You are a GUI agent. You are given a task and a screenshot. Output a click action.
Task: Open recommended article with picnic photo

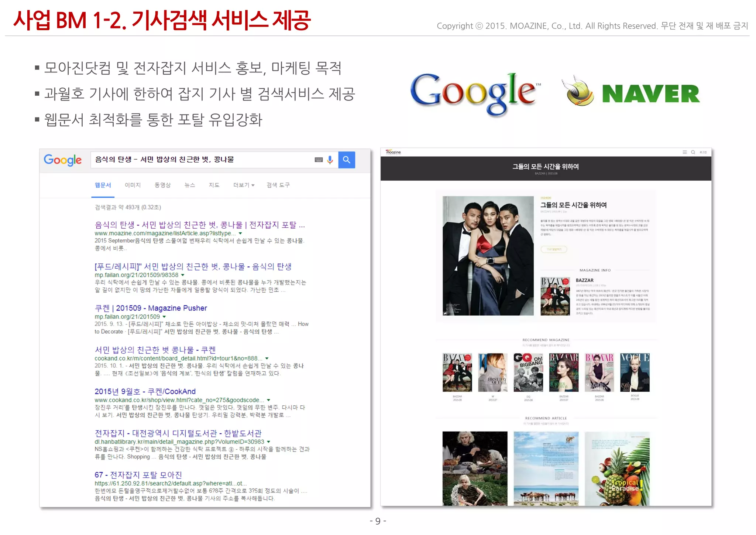point(475,468)
